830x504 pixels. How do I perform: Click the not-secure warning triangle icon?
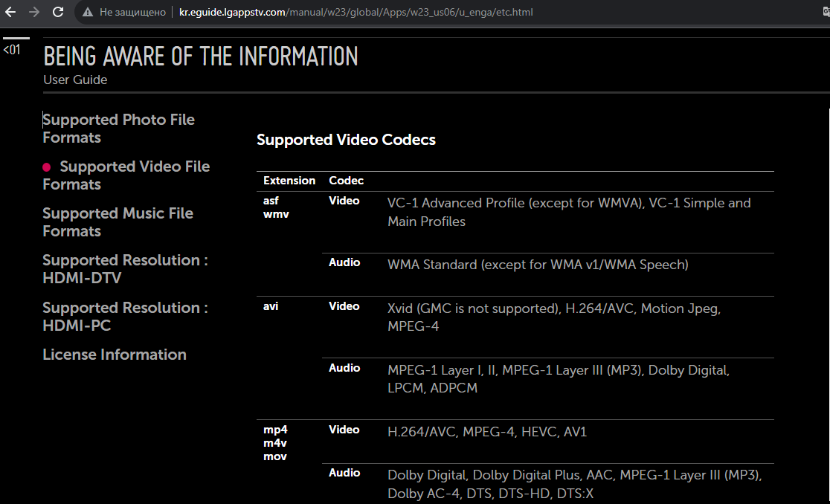click(x=88, y=13)
